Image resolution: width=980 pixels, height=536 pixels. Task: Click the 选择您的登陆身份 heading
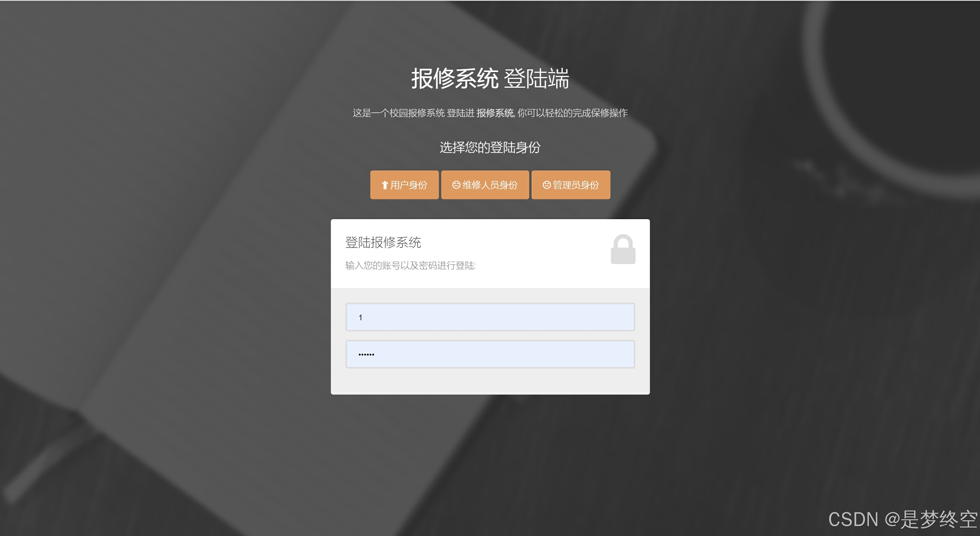pos(490,148)
